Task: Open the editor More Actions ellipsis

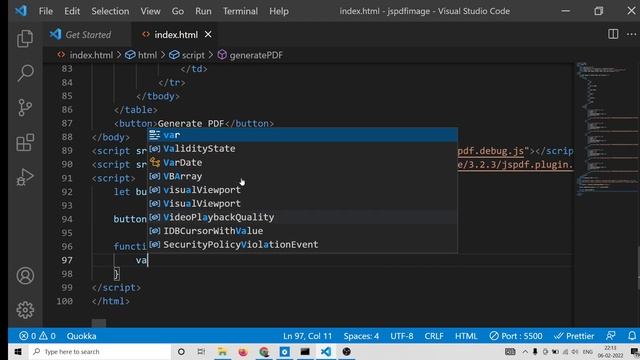Action: (631, 34)
